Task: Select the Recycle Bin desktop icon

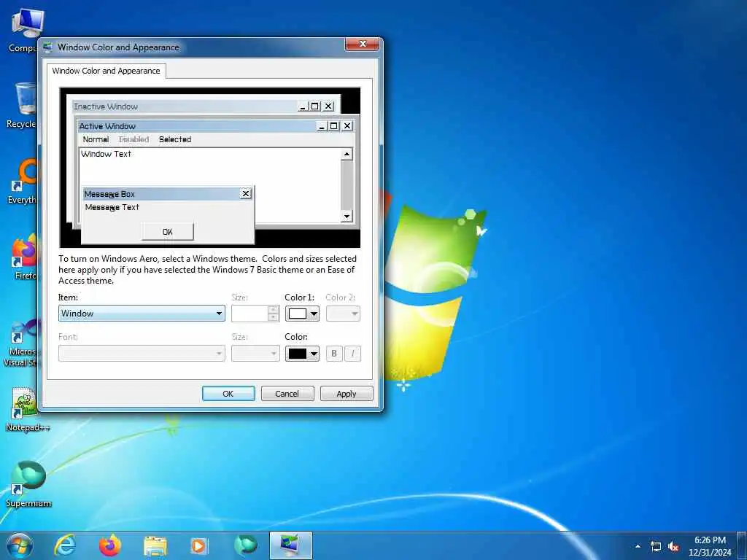Action: tap(23, 106)
